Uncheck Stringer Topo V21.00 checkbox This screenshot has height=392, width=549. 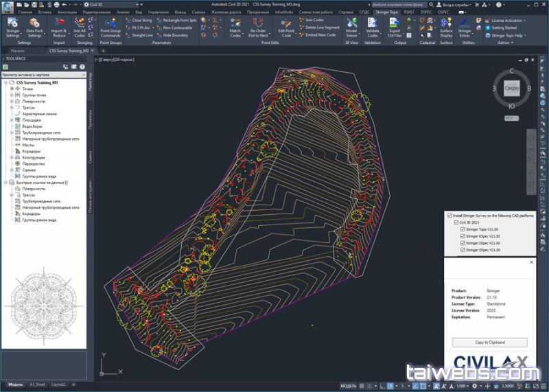[x=463, y=229]
